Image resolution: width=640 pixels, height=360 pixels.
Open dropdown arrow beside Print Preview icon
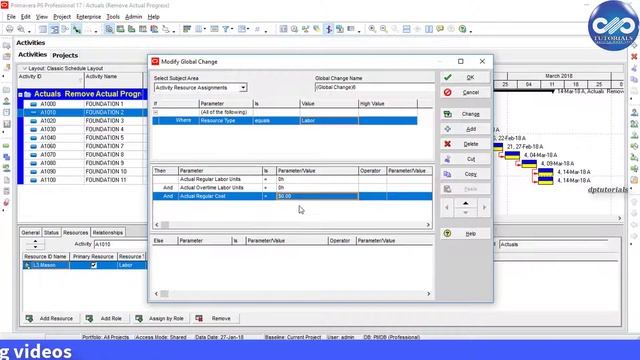coord(28,30)
